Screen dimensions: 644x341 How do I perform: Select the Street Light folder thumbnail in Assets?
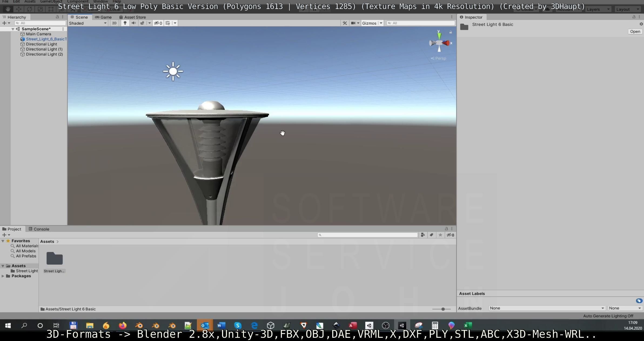[x=55, y=259]
